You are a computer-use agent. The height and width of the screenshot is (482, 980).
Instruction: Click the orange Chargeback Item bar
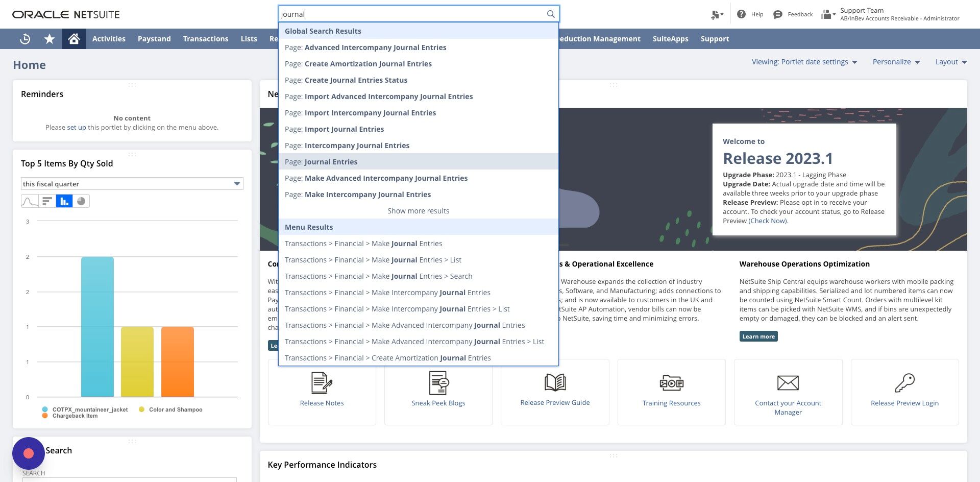point(178,361)
